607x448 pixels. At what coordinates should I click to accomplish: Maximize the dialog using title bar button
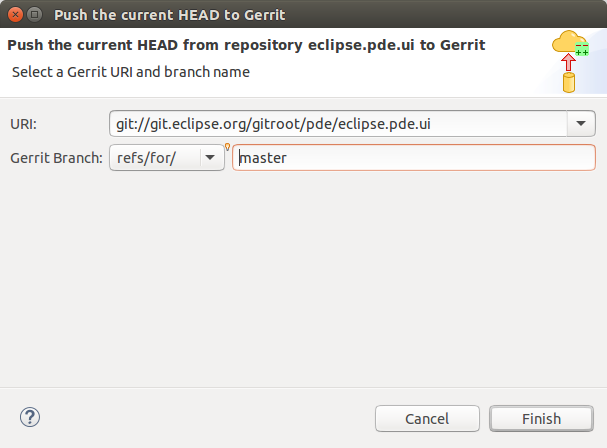pos(35,15)
